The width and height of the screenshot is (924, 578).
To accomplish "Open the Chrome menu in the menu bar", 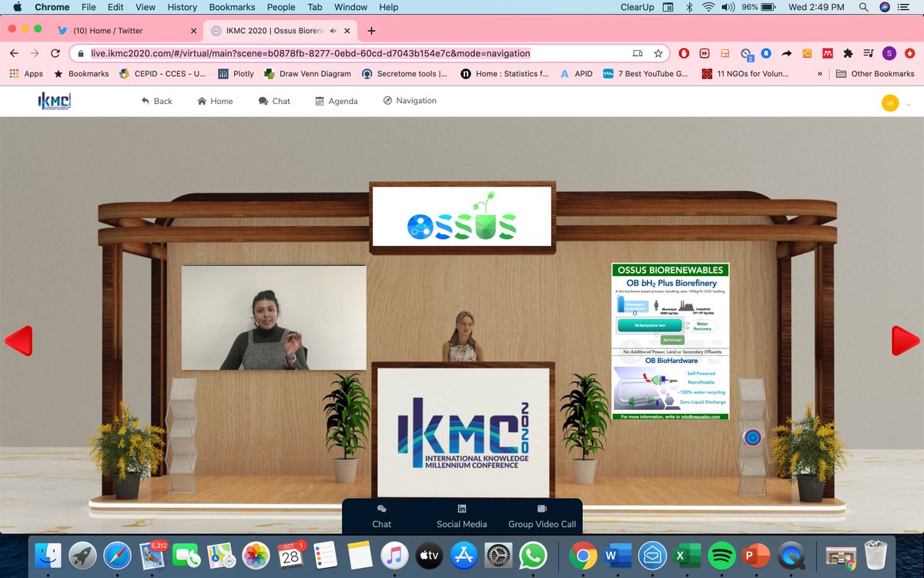I will 52,7.
